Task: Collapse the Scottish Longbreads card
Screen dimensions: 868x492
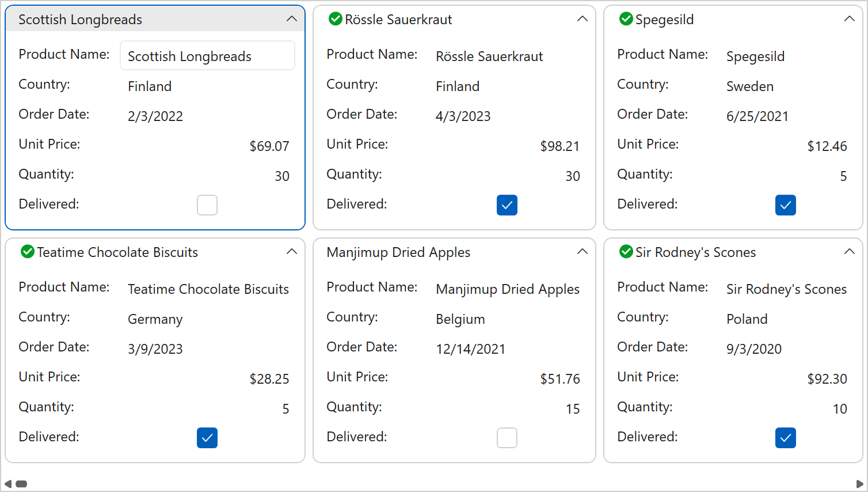Action: 292,19
